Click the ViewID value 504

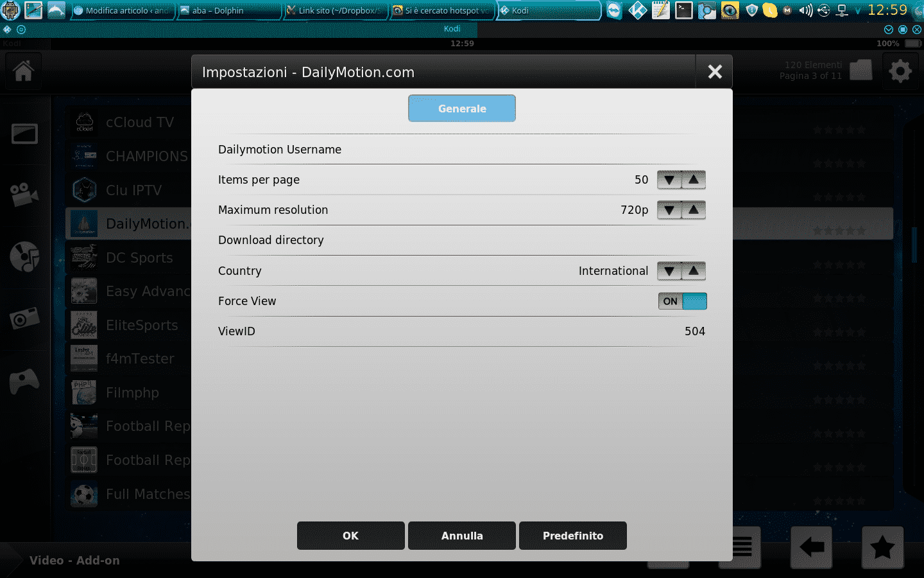click(x=695, y=331)
